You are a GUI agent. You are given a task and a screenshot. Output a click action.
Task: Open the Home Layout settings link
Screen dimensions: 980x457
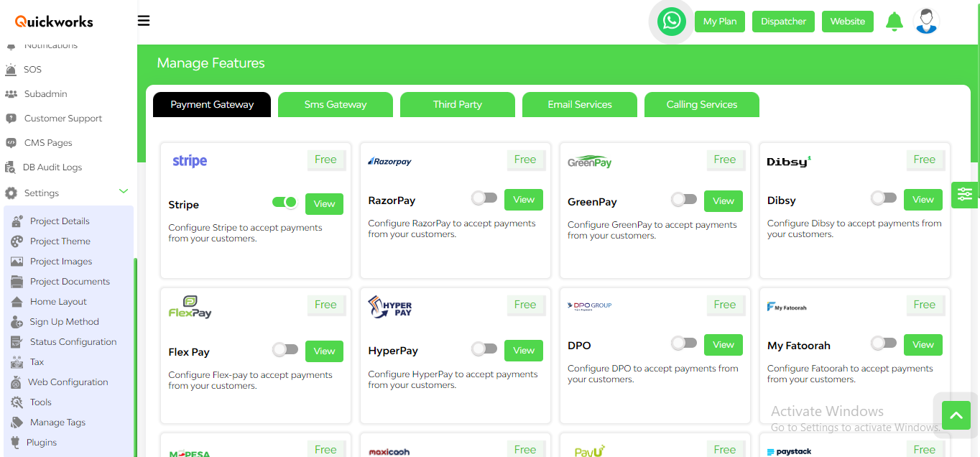tap(58, 302)
